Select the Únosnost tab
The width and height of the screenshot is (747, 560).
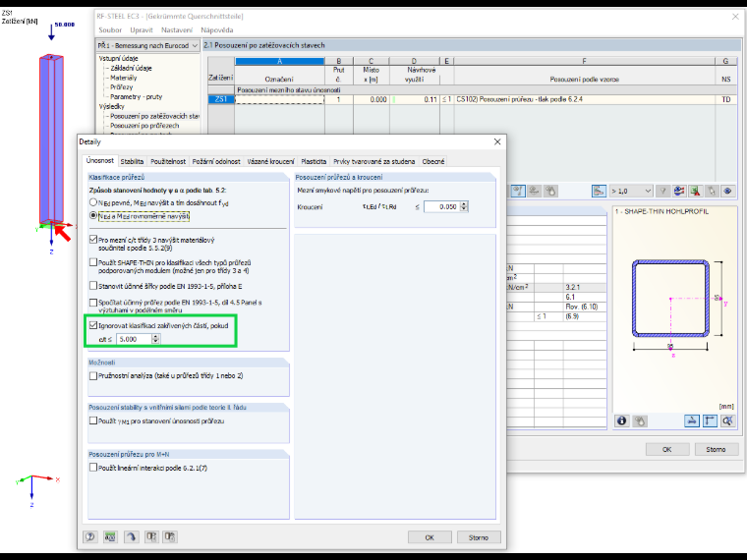tap(100, 160)
